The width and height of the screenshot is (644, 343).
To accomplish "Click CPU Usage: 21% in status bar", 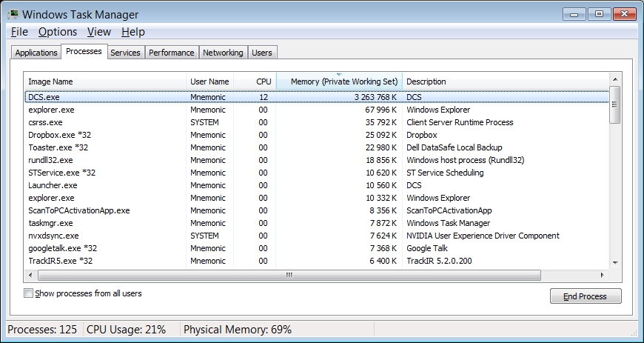I will (x=127, y=330).
